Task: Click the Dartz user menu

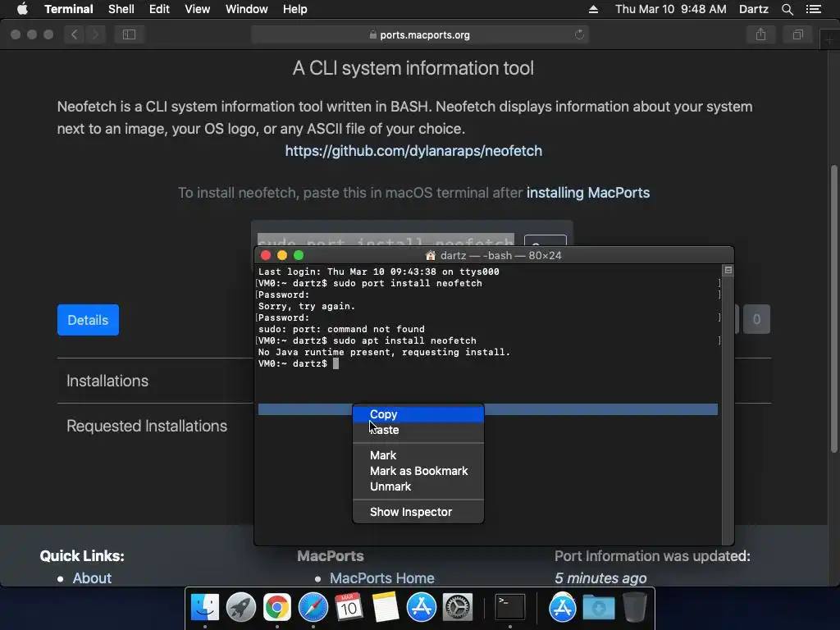Action: (754, 9)
